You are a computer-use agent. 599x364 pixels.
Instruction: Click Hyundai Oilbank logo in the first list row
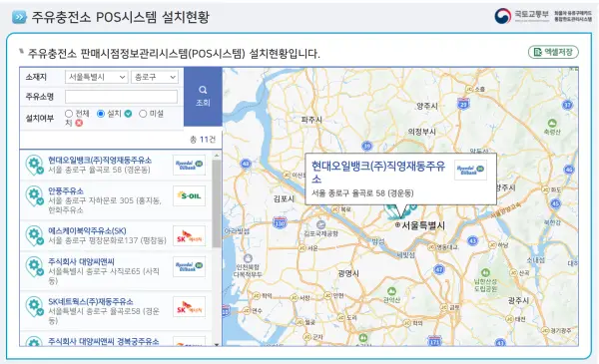[x=189, y=165]
